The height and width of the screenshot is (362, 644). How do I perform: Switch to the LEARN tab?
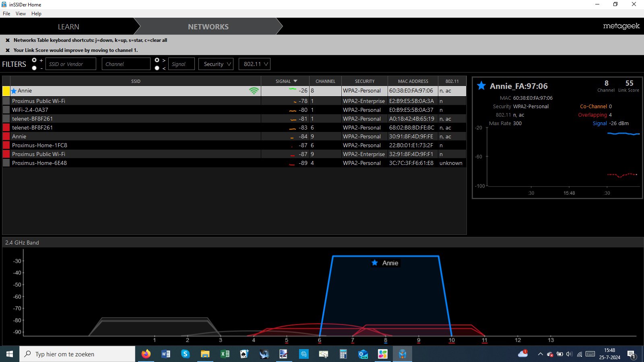coord(68,27)
